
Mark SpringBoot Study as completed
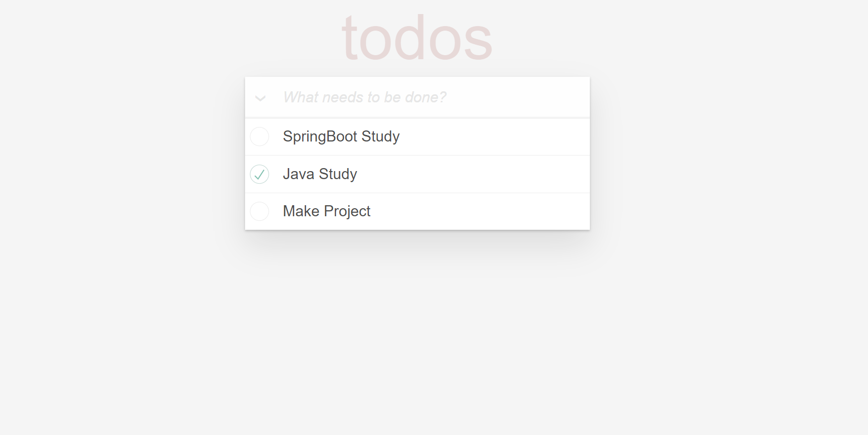(x=260, y=136)
